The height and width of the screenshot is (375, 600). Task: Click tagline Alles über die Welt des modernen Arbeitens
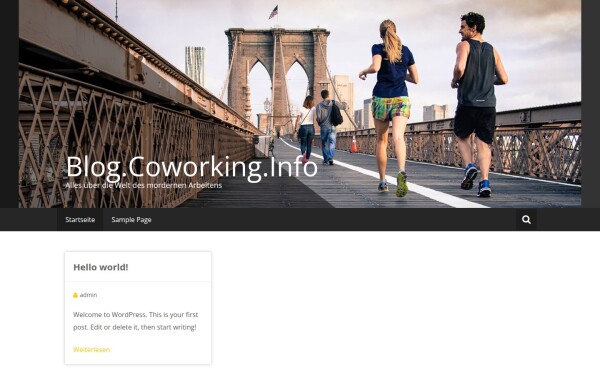click(143, 186)
